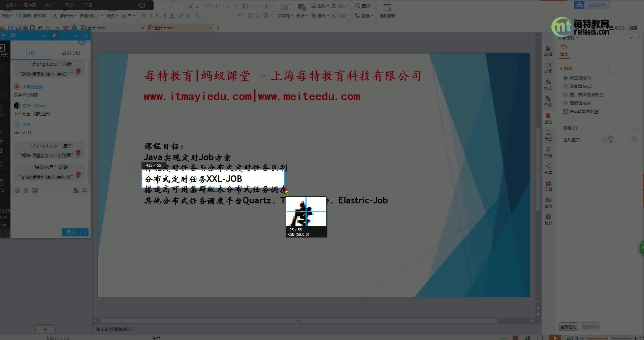Switch to 成员(38) members tab
Image resolution: width=644 pixels, height=340 pixels.
[x=71, y=53]
